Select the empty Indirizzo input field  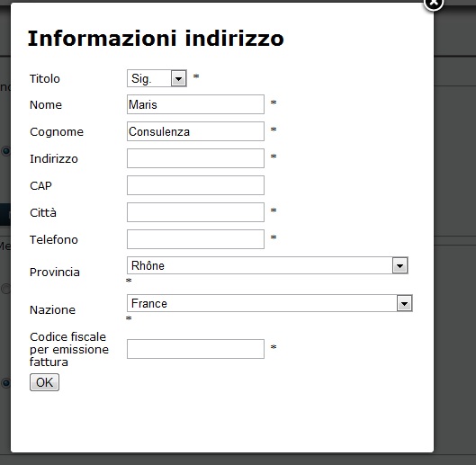click(195, 158)
